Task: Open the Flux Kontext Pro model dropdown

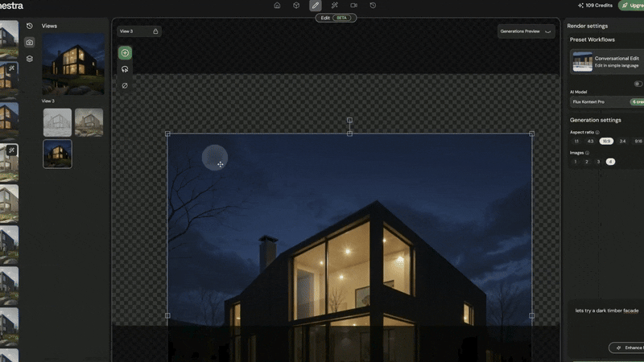Action: point(607,102)
